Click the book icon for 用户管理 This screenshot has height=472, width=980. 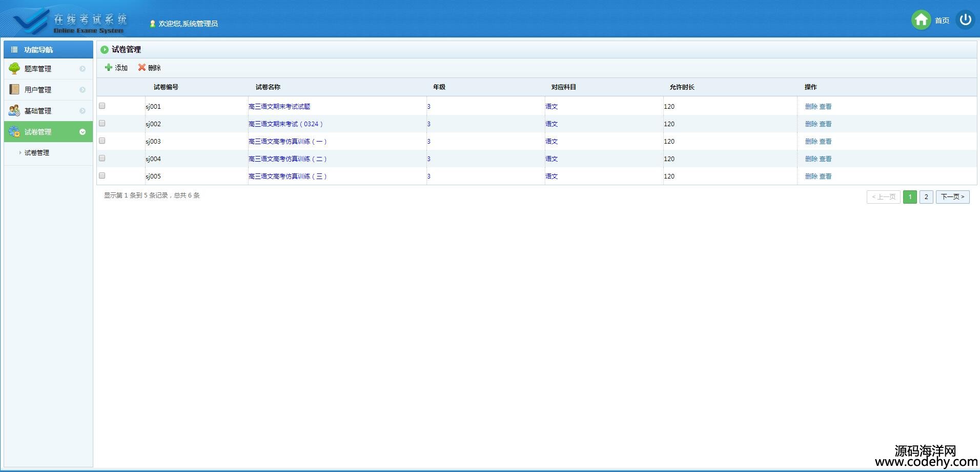[14, 90]
